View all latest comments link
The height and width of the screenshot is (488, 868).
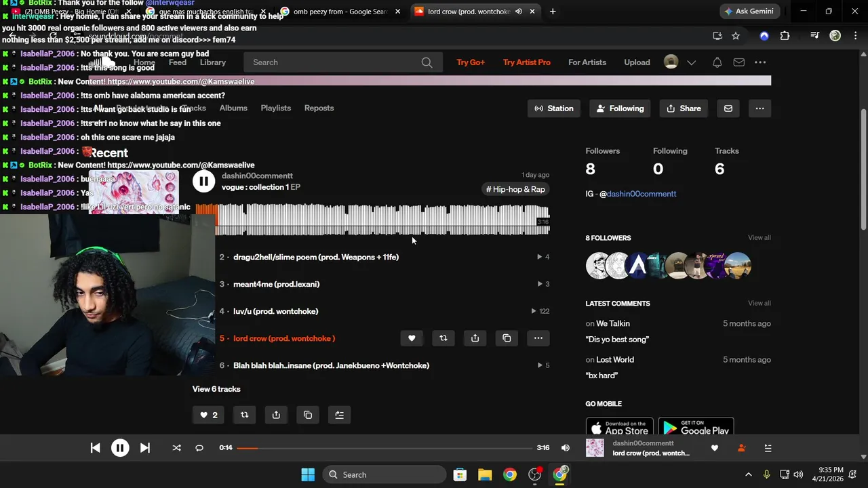(759, 303)
